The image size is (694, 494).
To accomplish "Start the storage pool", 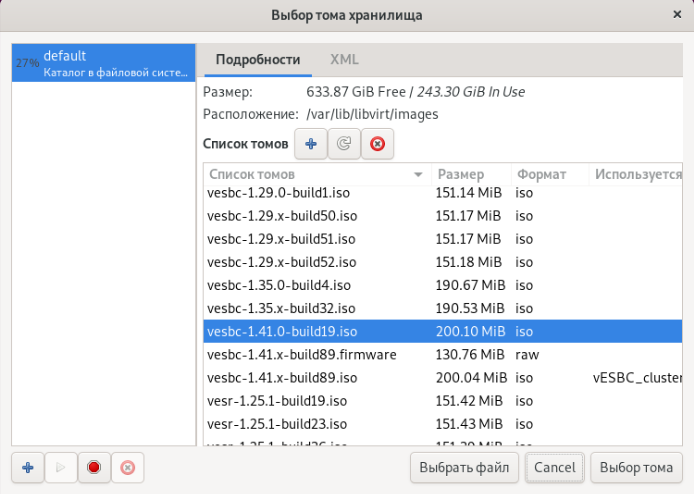I will coord(61,467).
